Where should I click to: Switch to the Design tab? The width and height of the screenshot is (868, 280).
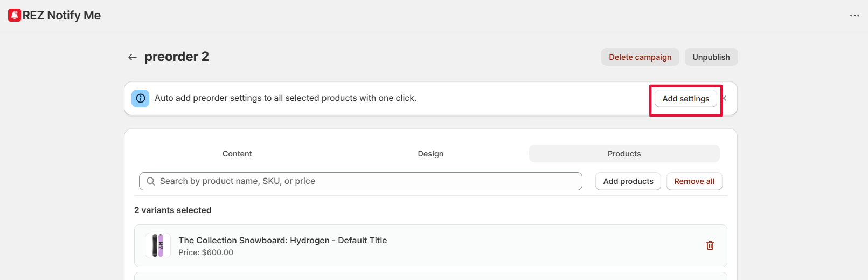(430, 154)
